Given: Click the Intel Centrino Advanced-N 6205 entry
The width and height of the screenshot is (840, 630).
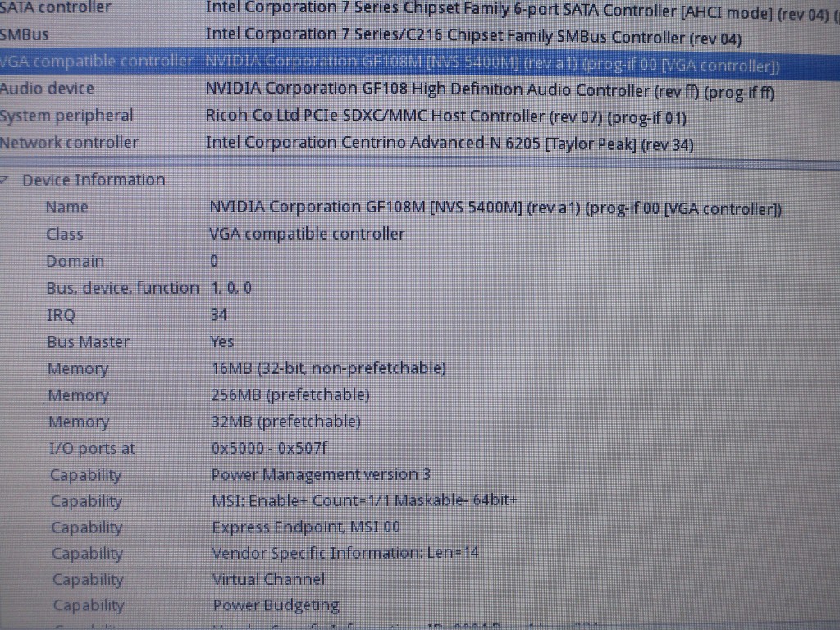Looking at the screenshot, I should click(x=450, y=144).
